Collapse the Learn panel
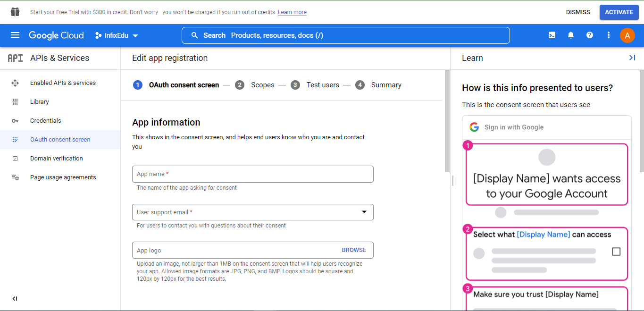 coord(632,58)
